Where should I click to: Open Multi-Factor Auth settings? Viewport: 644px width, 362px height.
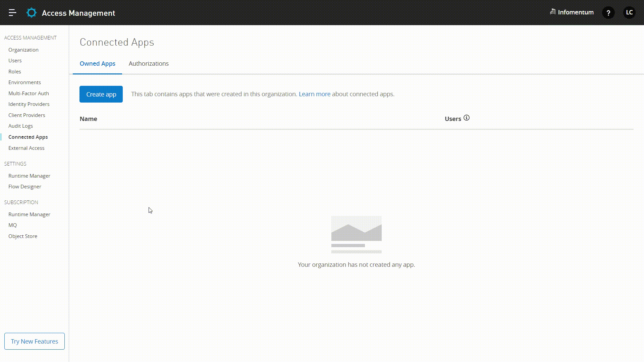point(29,93)
